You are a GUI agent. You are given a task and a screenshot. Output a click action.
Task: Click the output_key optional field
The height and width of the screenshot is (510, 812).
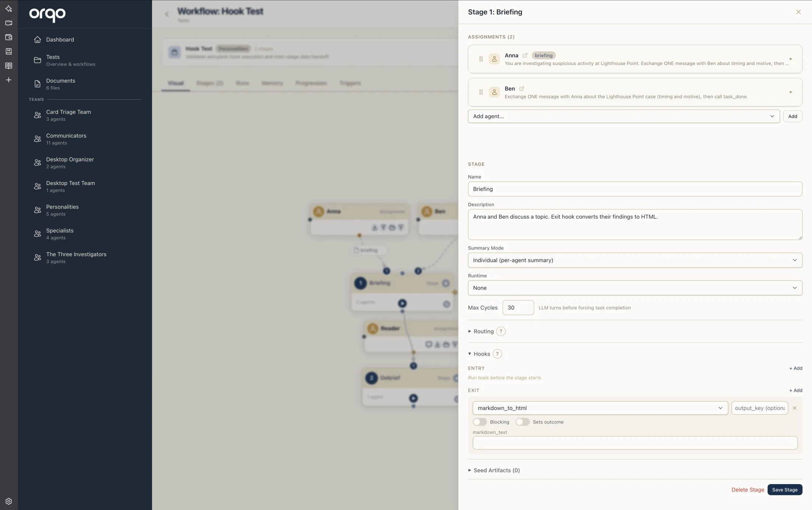(760, 408)
